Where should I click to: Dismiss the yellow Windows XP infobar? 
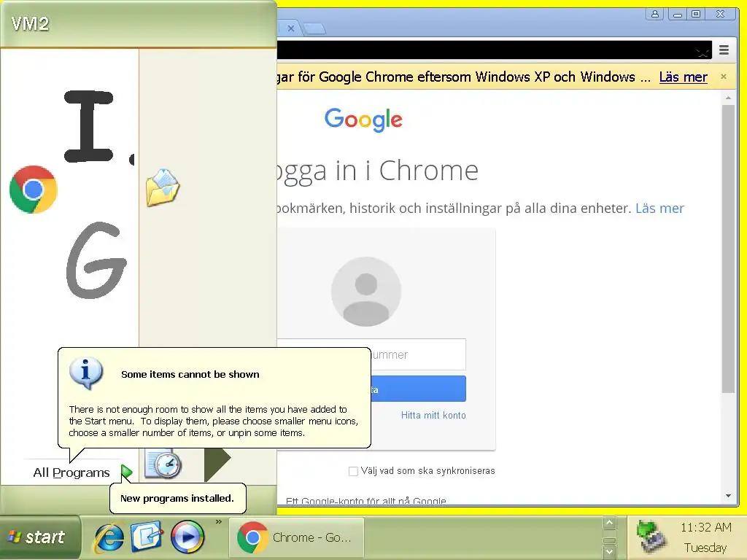click(x=724, y=76)
